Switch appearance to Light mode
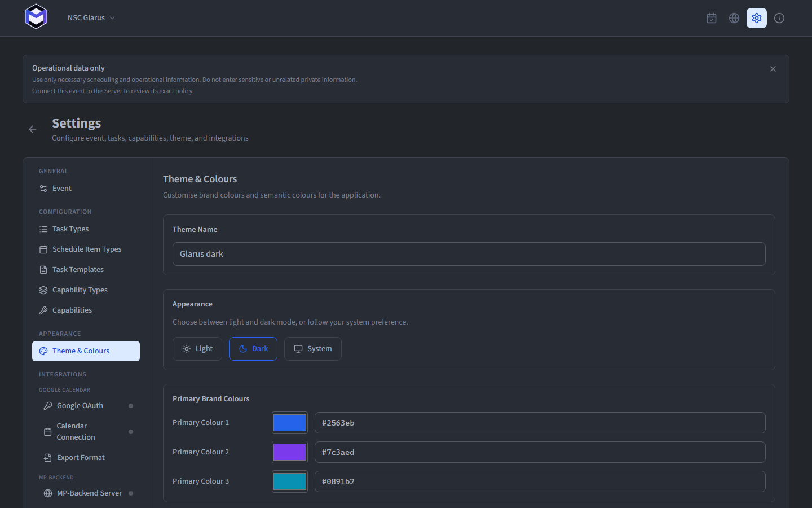The width and height of the screenshot is (812, 508). [x=197, y=349]
